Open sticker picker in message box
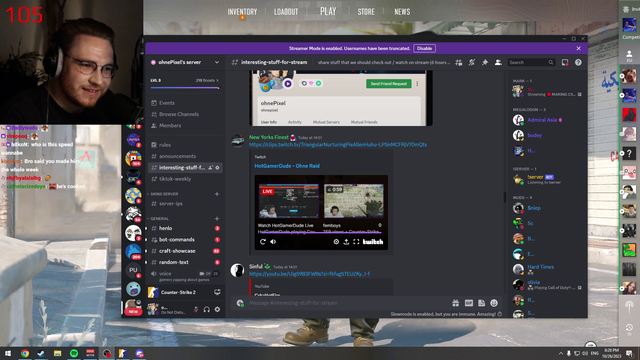This screenshot has height=360, width=640. tap(482, 303)
